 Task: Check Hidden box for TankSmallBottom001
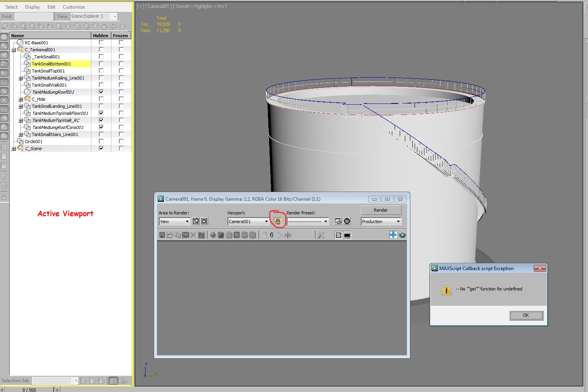(101, 64)
